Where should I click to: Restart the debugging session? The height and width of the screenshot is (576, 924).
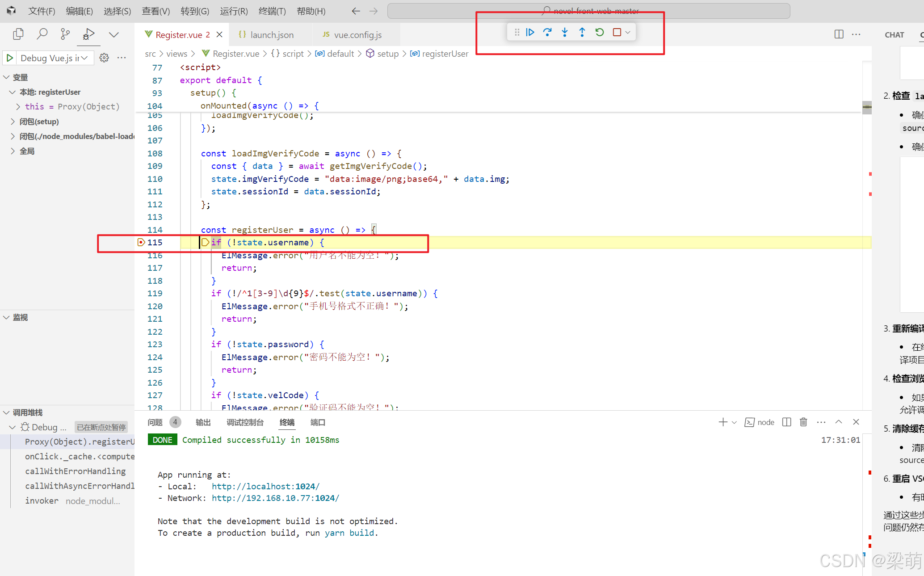(x=600, y=32)
